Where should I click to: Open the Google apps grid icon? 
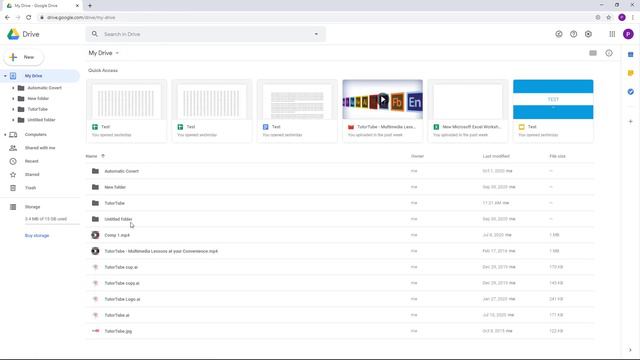(612, 34)
